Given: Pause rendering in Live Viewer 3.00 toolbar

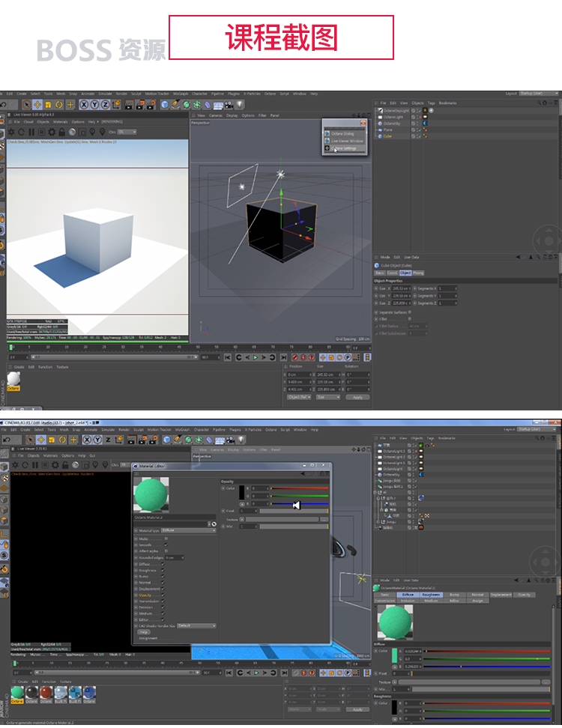Looking at the screenshot, I should [31, 132].
